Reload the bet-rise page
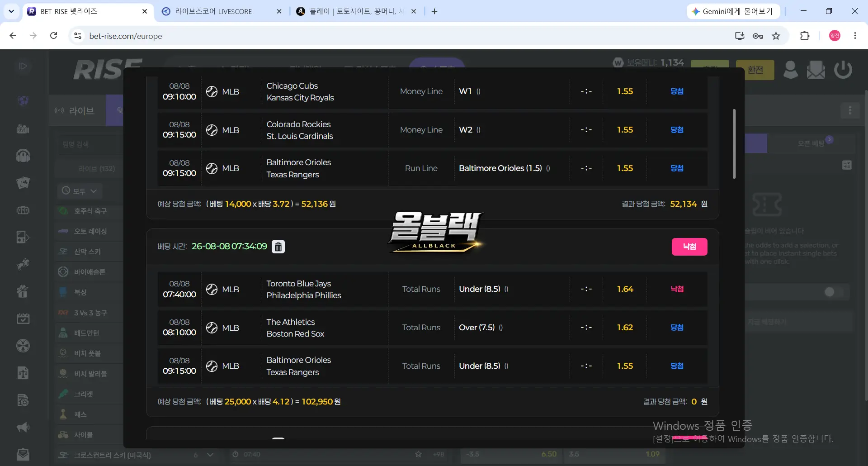Viewport: 868px width, 466px height. click(53, 36)
